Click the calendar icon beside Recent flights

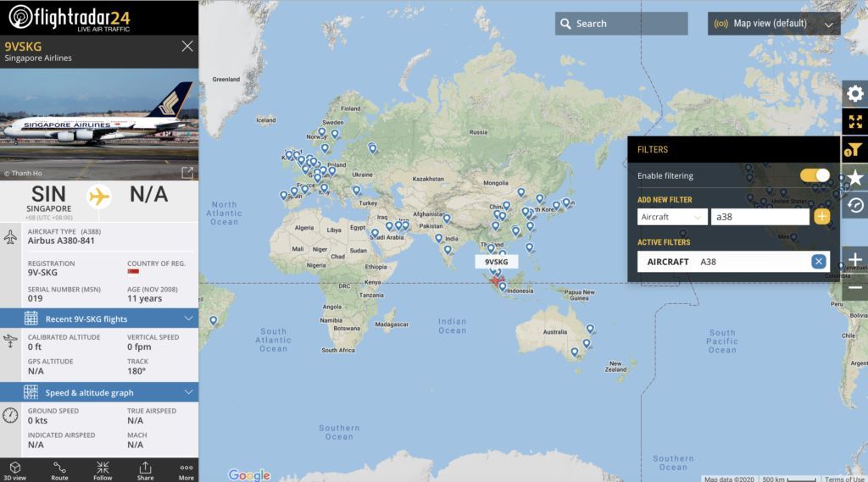click(31, 319)
